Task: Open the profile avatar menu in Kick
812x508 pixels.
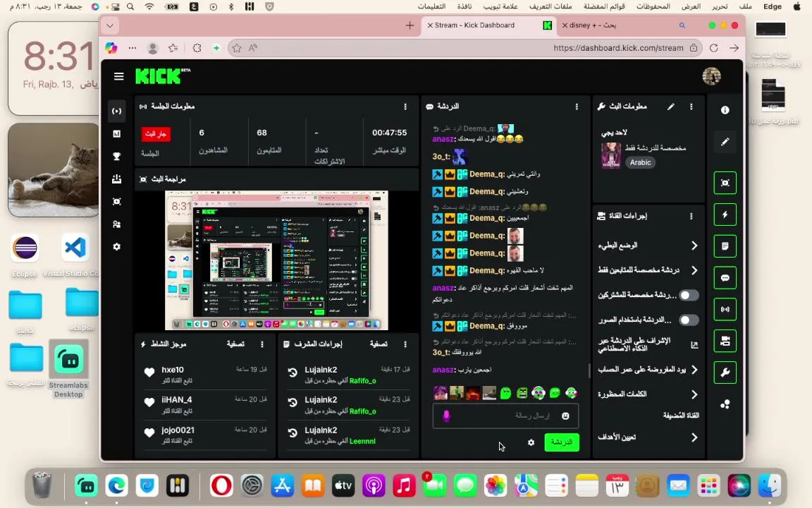Action: coord(711,76)
